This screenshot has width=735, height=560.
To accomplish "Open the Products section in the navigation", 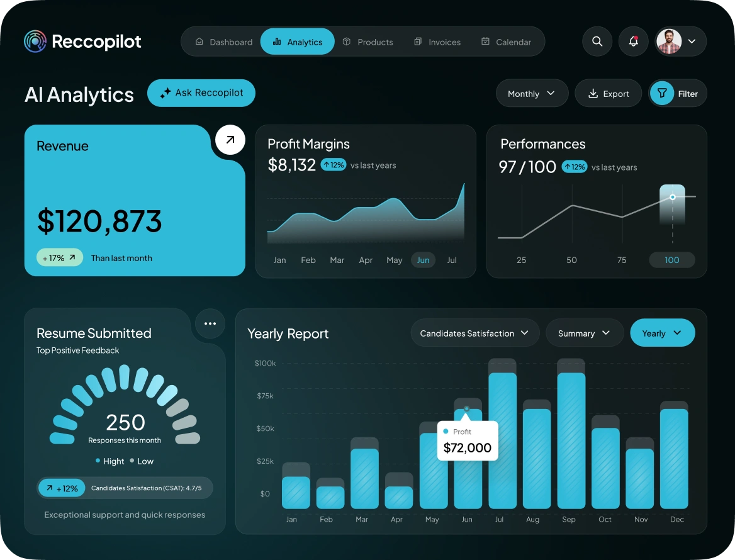I will [x=368, y=42].
